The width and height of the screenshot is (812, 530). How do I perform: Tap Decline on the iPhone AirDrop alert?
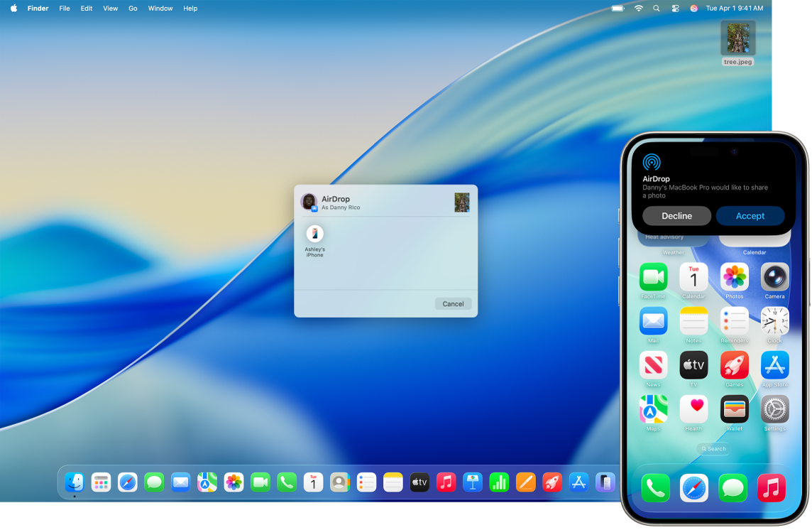(676, 215)
